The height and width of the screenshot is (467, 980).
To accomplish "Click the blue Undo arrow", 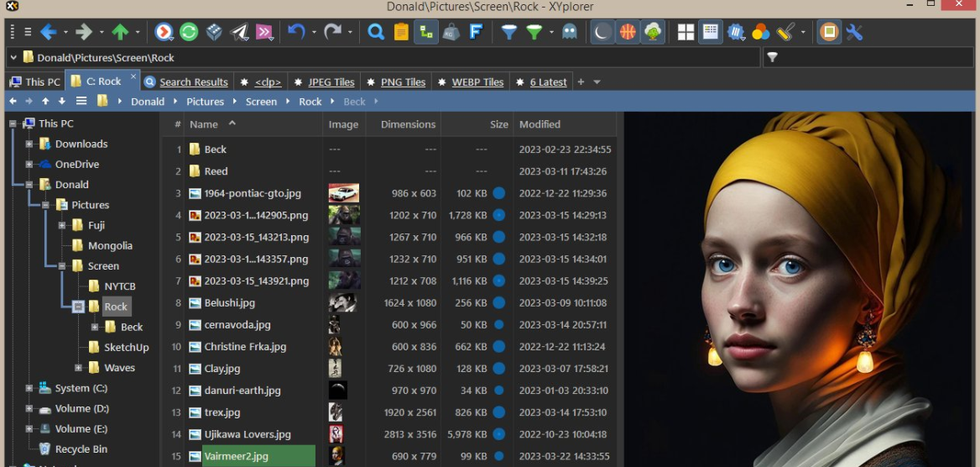I will pos(296,32).
